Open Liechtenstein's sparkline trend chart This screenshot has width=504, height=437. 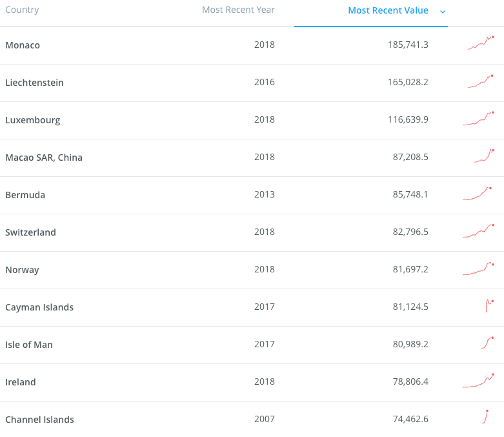(481, 81)
